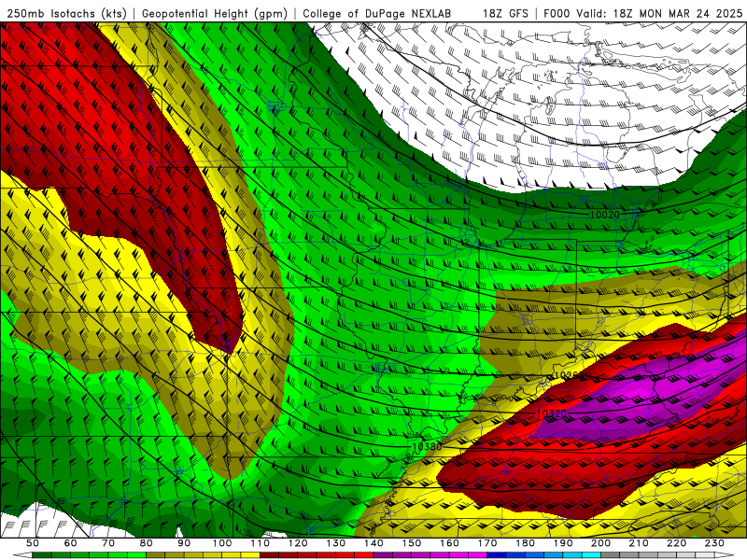747x560 pixels.
Task: Click the 'Geopotential Height (gpm)' title text
Action: pos(215,14)
